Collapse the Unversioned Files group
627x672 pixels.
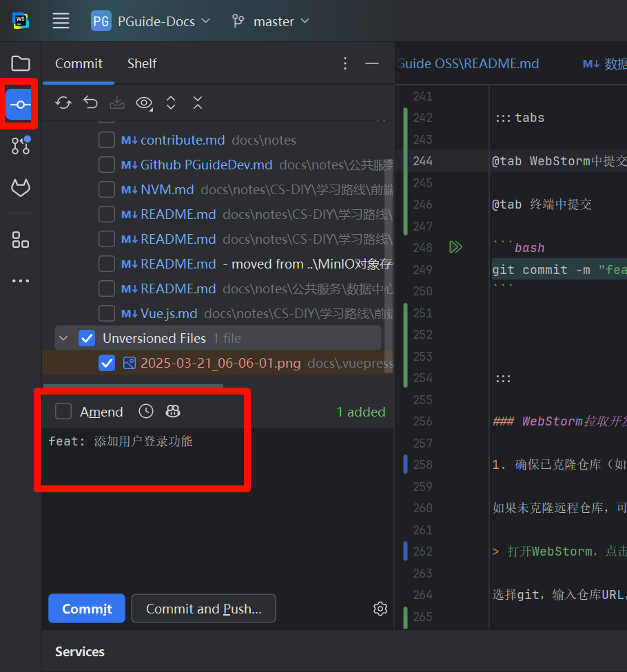click(64, 338)
